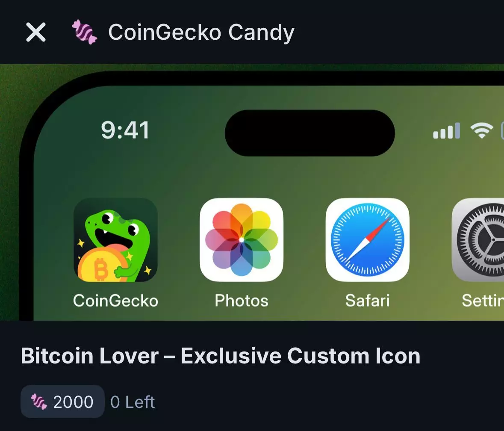This screenshot has height=431, width=504.
Task: Click the Bitcoin Lover Exclusive Custom Icon title
Action: tap(221, 356)
